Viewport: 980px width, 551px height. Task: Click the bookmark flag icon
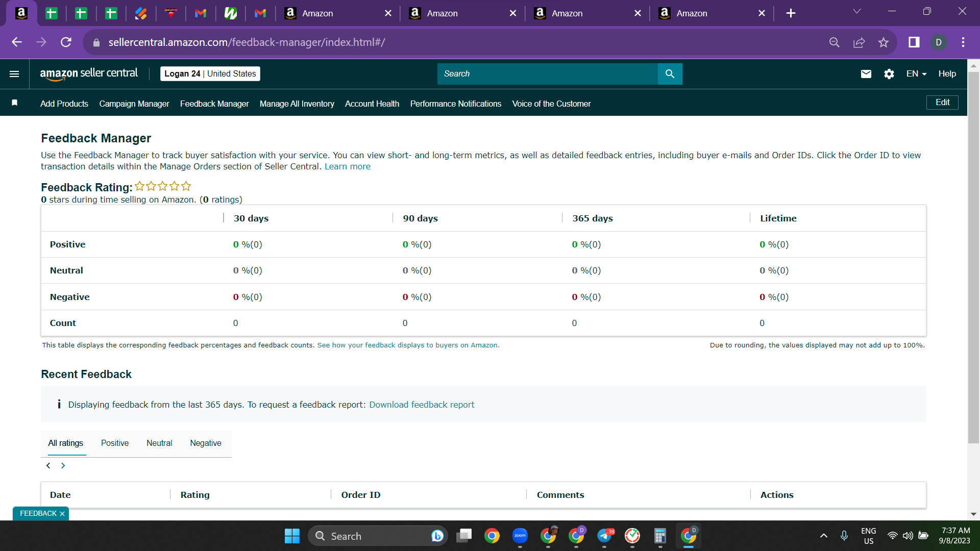pyautogui.click(x=15, y=103)
